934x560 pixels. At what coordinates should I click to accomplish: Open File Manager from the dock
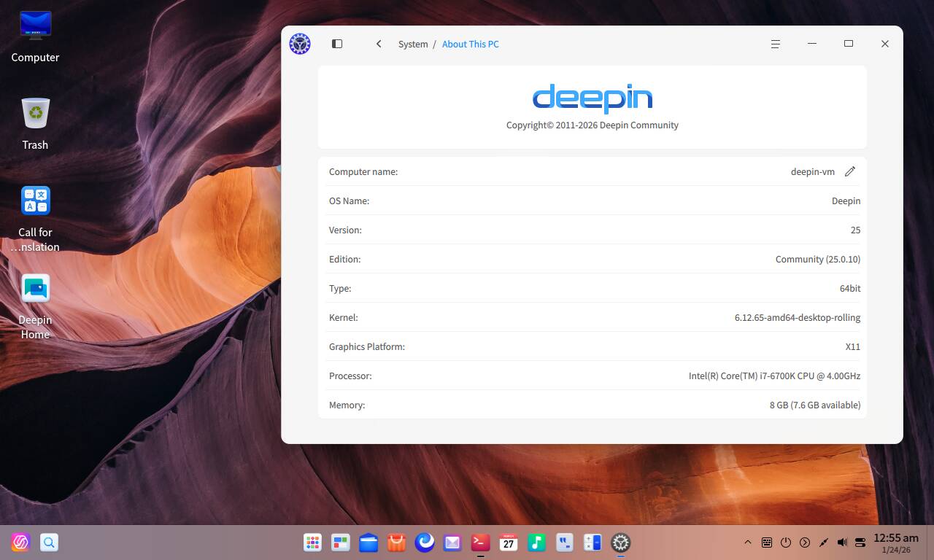point(368,542)
